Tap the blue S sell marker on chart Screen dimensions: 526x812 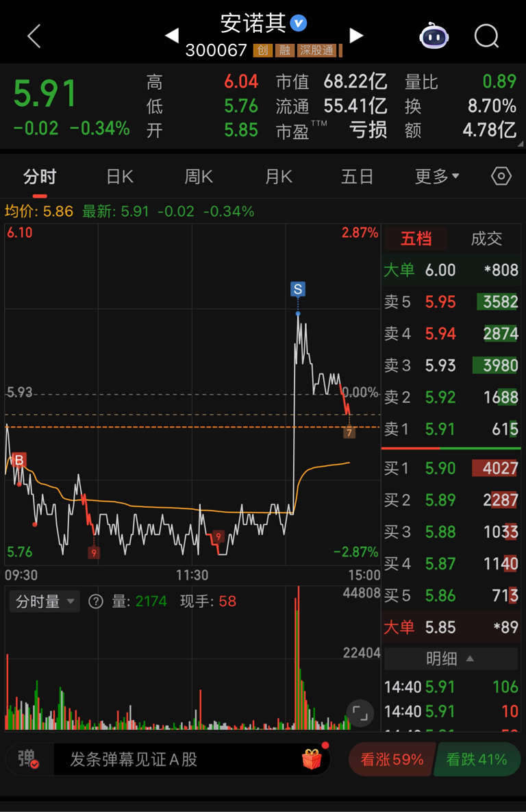pyautogui.click(x=298, y=289)
